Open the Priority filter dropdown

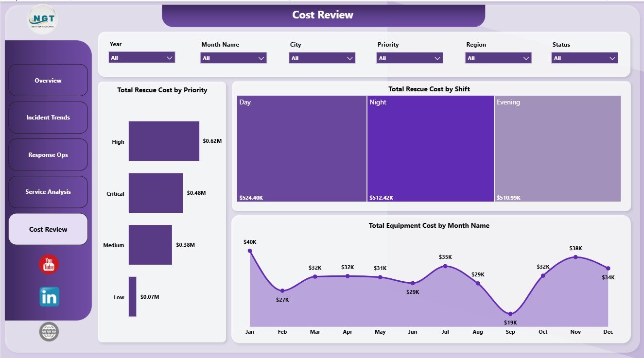tap(410, 58)
